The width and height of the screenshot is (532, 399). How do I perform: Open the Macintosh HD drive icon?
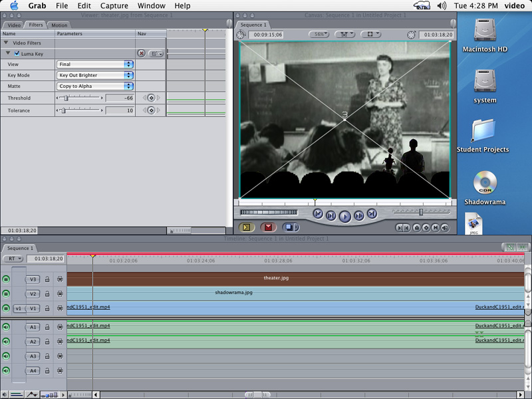pyautogui.click(x=485, y=31)
